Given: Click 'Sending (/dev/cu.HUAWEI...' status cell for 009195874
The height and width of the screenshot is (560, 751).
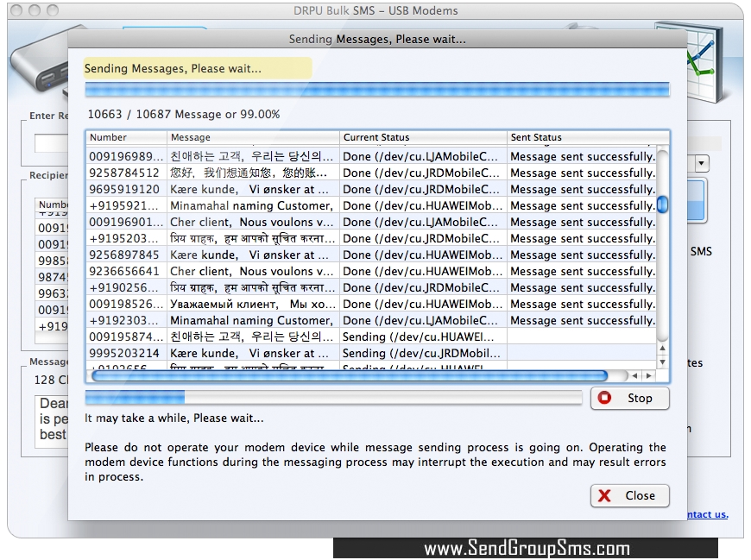Looking at the screenshot, I should 423,337.
